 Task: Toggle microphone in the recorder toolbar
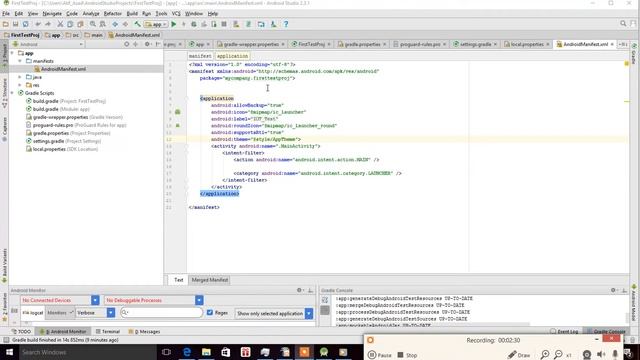pyautogui.click(x=615, y=355)
